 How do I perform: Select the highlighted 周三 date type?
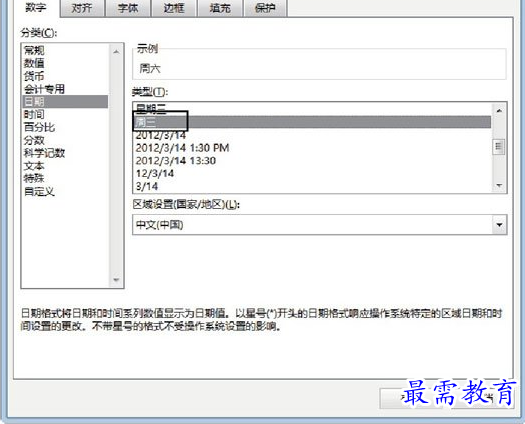(x=312, y=122)
